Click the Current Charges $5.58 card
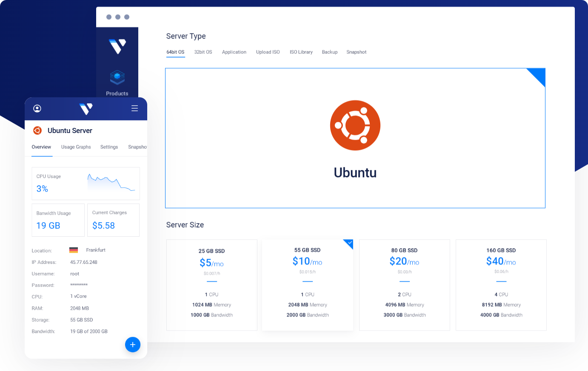The height and width of the screenshot is (371, 588). pos(113,220)
